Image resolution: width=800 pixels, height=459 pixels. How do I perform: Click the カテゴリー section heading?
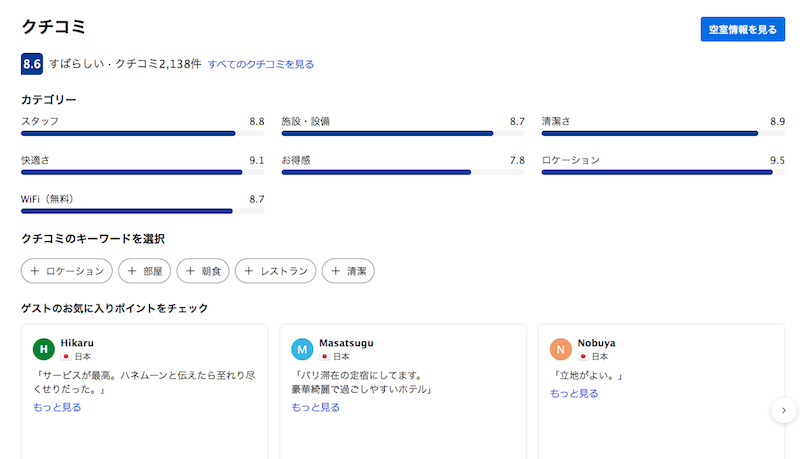tap(48, 99)
